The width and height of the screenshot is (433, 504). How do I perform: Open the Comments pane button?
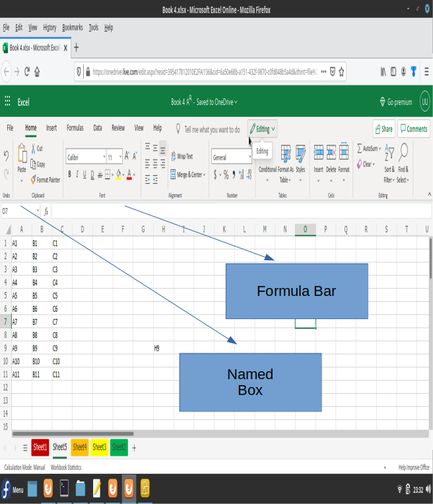[x=413, y=129]
